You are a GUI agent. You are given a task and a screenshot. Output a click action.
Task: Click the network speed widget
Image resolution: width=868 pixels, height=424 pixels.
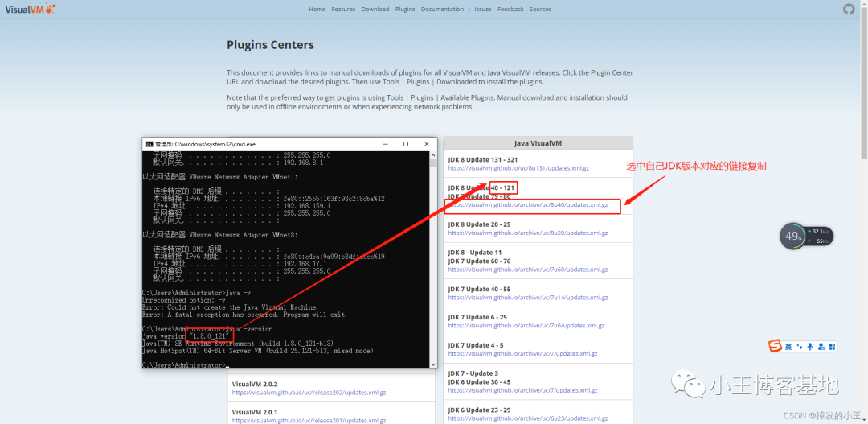point(820,236)
